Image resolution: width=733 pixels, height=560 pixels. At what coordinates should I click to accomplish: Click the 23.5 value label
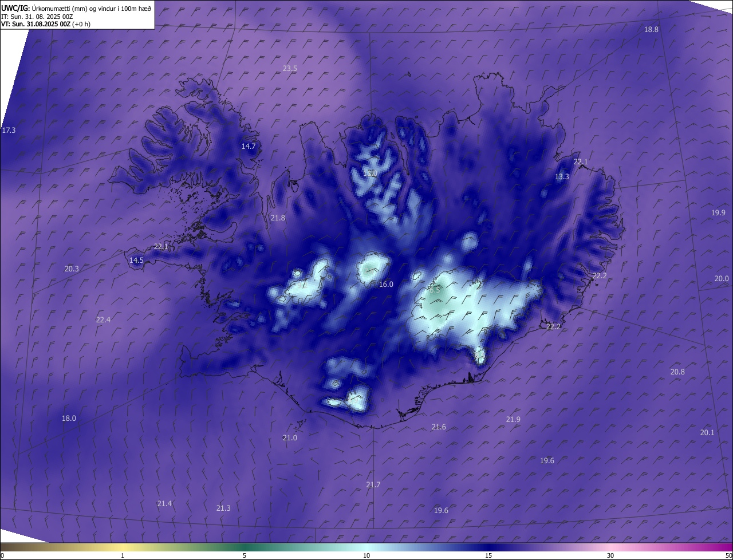(290, 68)
